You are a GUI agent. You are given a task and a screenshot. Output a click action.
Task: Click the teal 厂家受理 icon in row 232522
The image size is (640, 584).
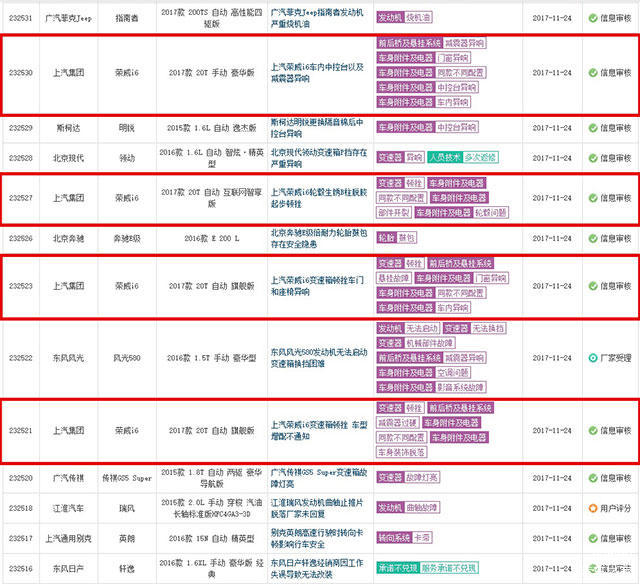[593, 358]
